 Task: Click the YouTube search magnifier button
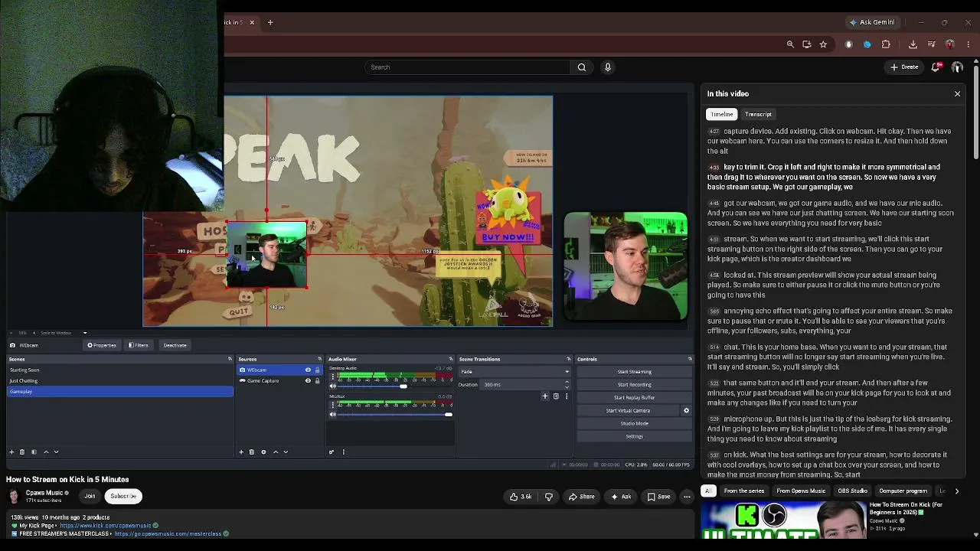click(x=582, y=67)
